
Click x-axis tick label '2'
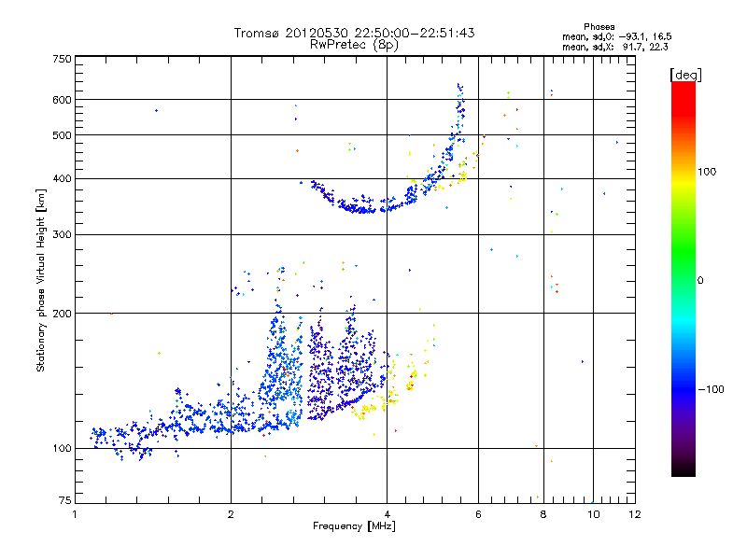[231, 514]
